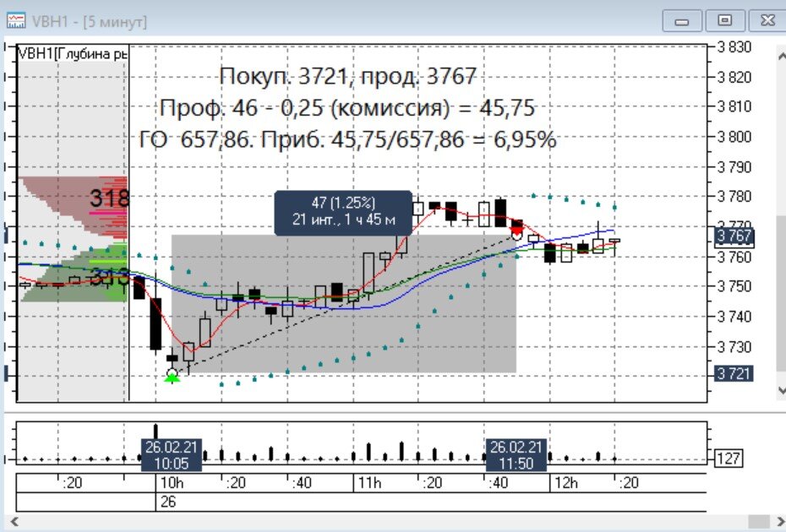Click the vertical scrollbar thumb

781,294
